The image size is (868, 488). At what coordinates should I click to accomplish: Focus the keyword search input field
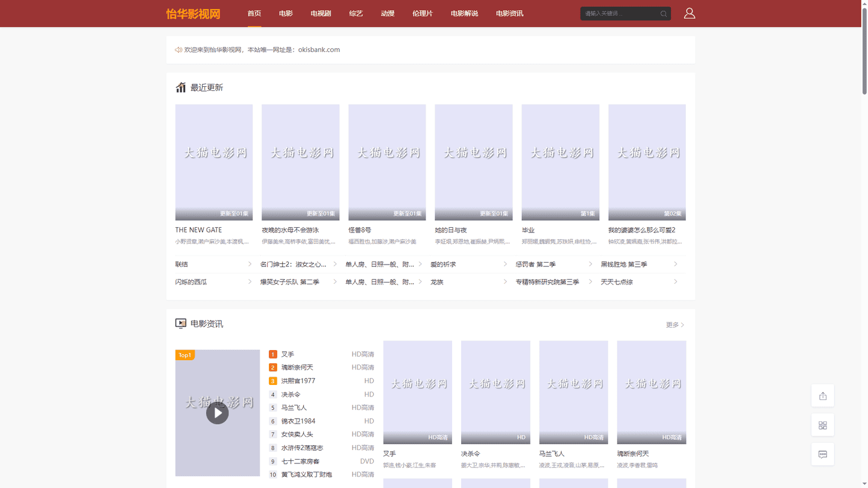pyautogui.click(x=620, y=13)
